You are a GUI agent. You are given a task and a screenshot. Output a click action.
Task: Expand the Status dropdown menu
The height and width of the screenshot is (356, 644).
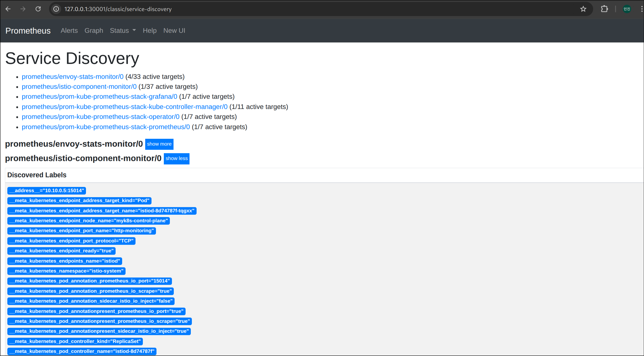point(123,31)
